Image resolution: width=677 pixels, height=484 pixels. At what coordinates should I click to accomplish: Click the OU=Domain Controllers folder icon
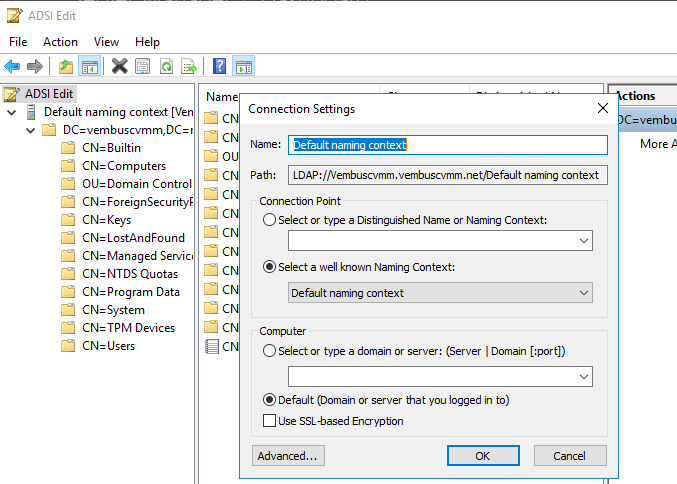click(68, 184)
